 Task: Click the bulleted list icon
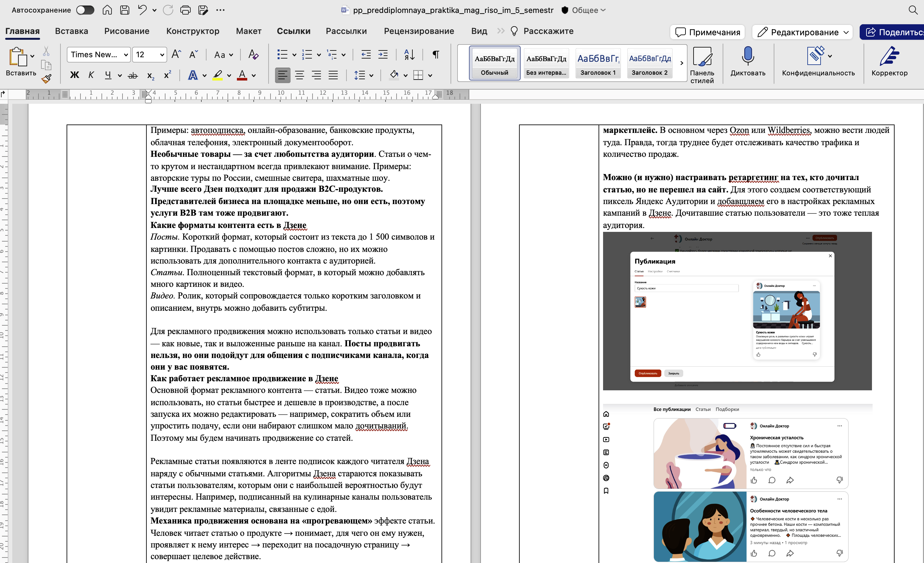(x=282, y=55)
